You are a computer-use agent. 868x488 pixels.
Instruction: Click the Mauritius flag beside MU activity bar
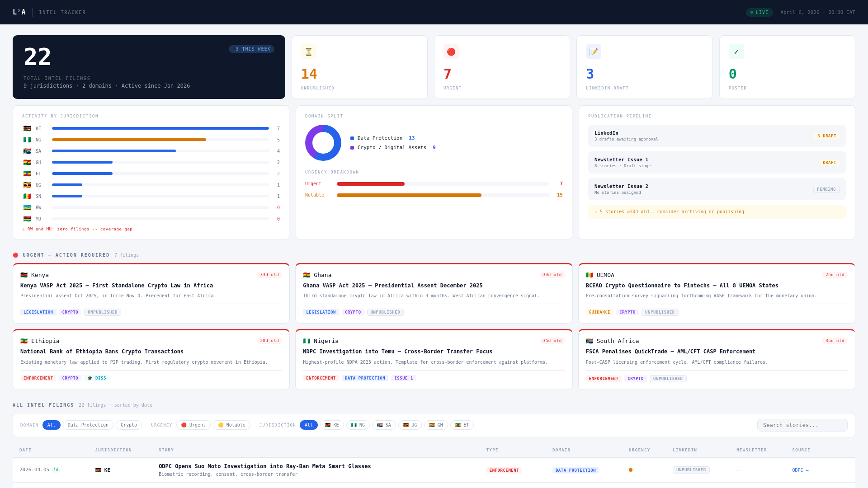coord(27,219)
